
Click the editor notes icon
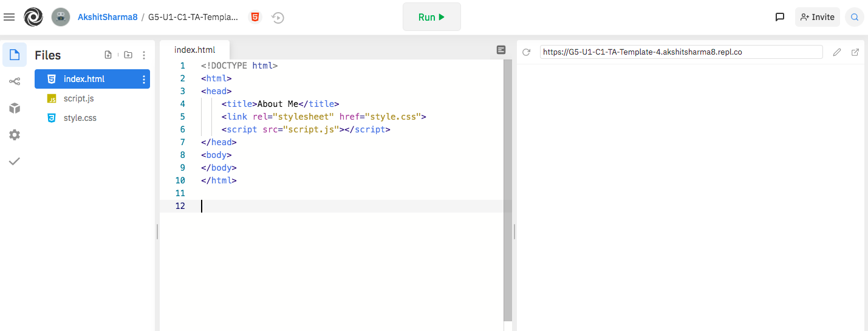click(x=501, y=50)
